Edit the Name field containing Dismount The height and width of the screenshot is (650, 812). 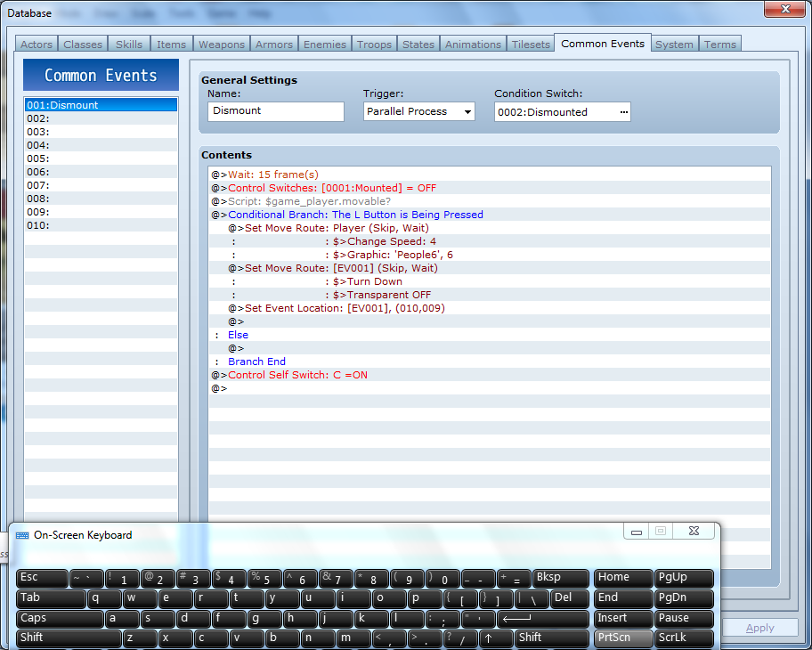(275, 111)
